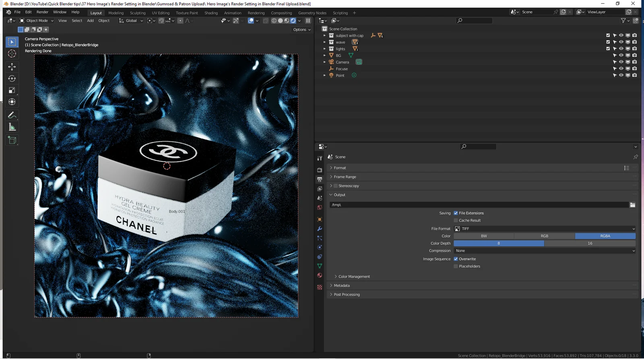The height and width of the screenshot is (359, 644).
Task: Click the Properties editor search field
Action: click(478, 146)
